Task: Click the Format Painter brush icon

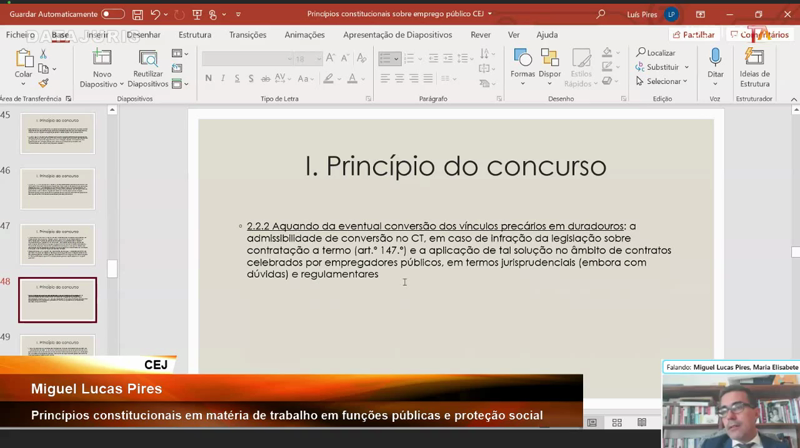Action: [x=42, y=85]
